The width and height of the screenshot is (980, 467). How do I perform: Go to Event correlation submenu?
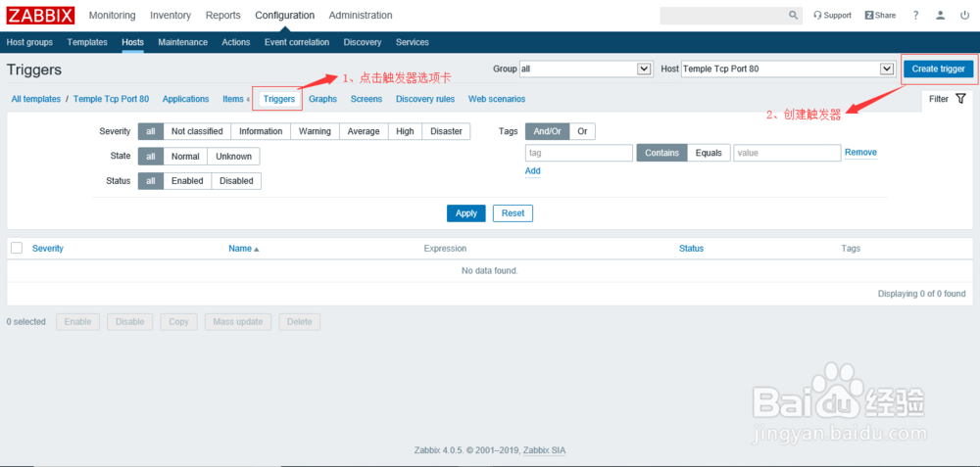click(297, 42)
